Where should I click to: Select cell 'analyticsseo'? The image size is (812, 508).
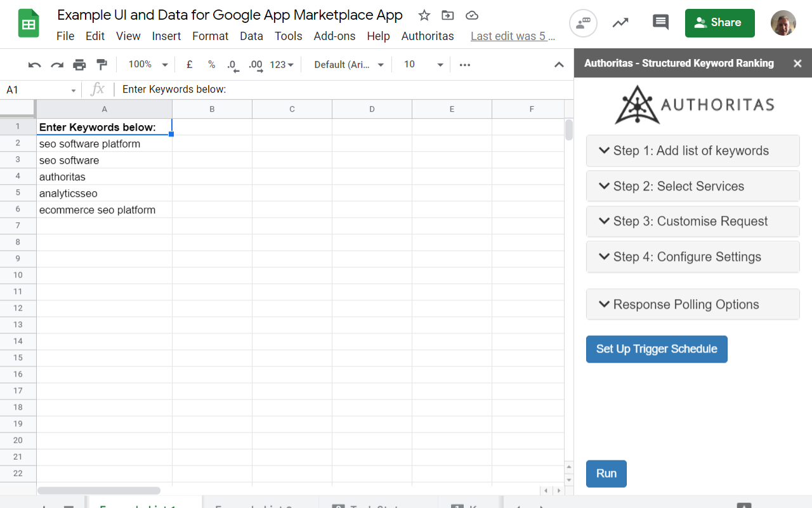105,193
